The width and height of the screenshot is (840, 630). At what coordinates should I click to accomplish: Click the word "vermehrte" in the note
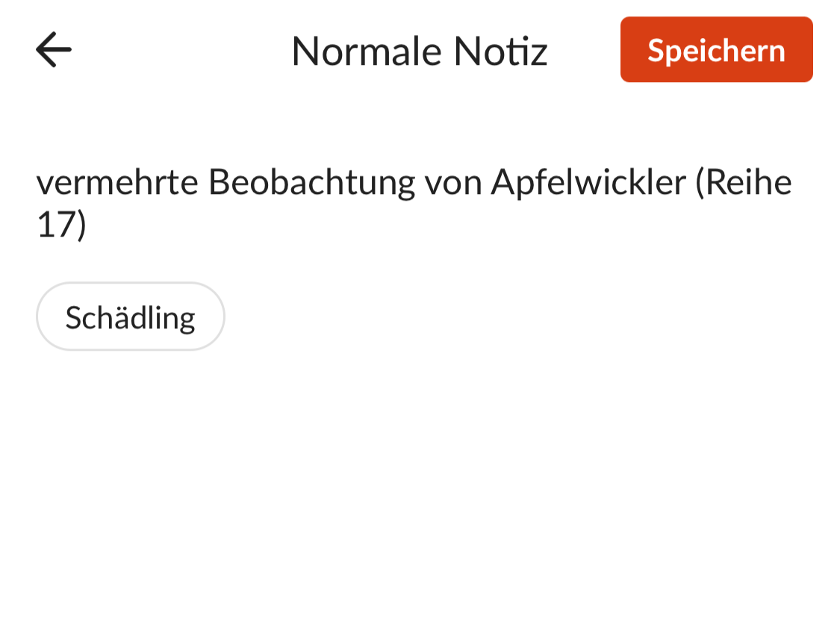(x=116, y=182)
